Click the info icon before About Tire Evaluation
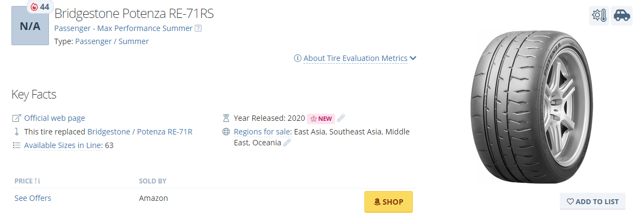 (x=298, y=58)
